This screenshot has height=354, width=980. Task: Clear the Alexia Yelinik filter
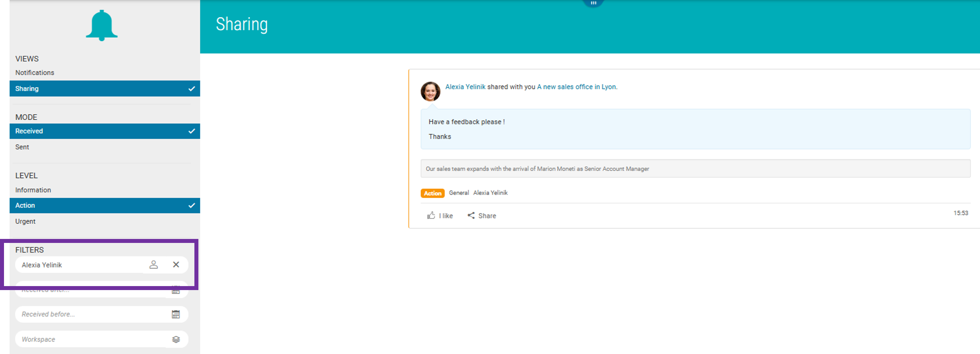(x=176, y=265)
